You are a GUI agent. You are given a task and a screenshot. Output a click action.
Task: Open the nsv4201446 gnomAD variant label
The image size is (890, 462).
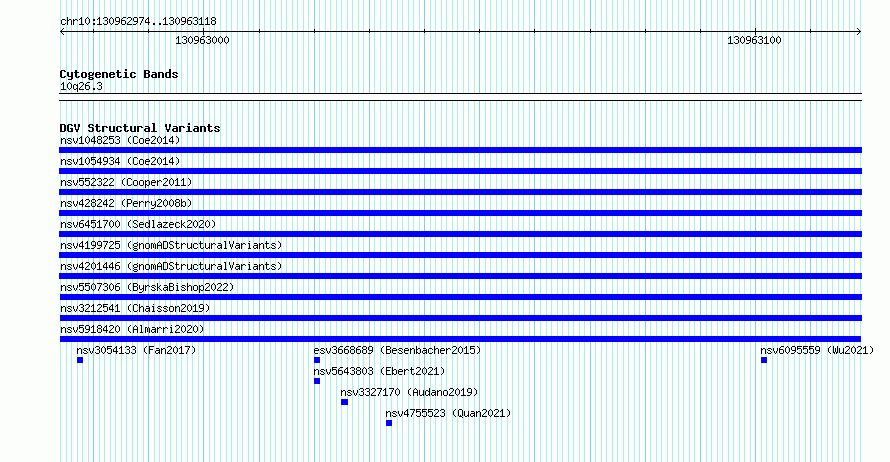point(171,266)
